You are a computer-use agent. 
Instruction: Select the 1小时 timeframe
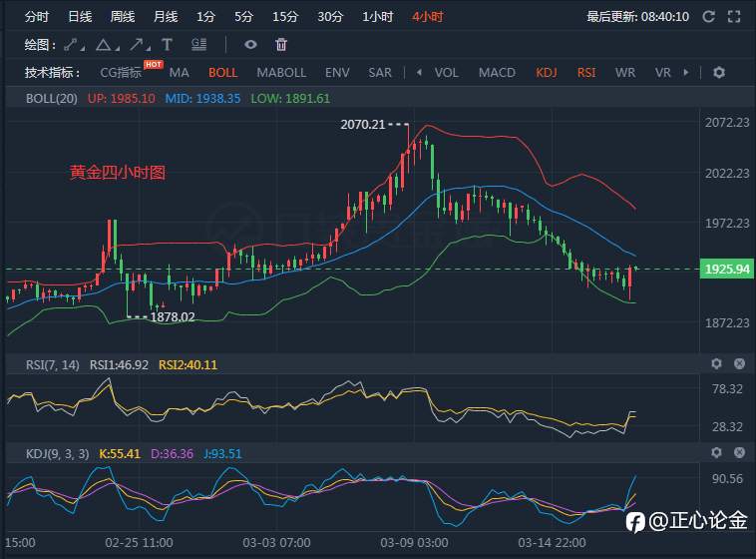[x=378, y=17]
